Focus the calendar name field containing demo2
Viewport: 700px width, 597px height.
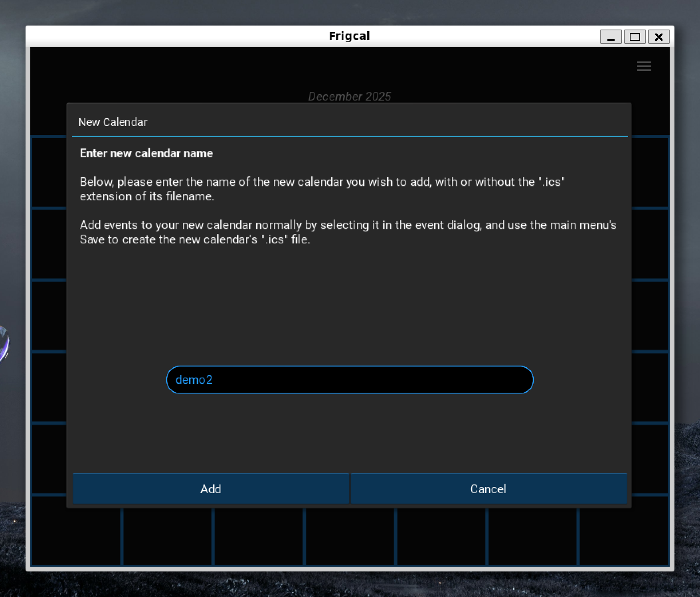pyautogui.click(x=350, y=380)
